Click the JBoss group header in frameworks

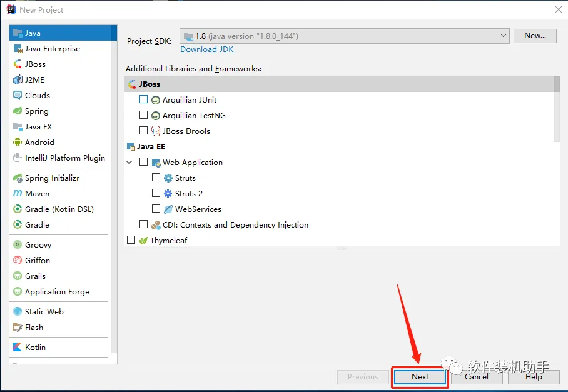(x=339, y=84)
